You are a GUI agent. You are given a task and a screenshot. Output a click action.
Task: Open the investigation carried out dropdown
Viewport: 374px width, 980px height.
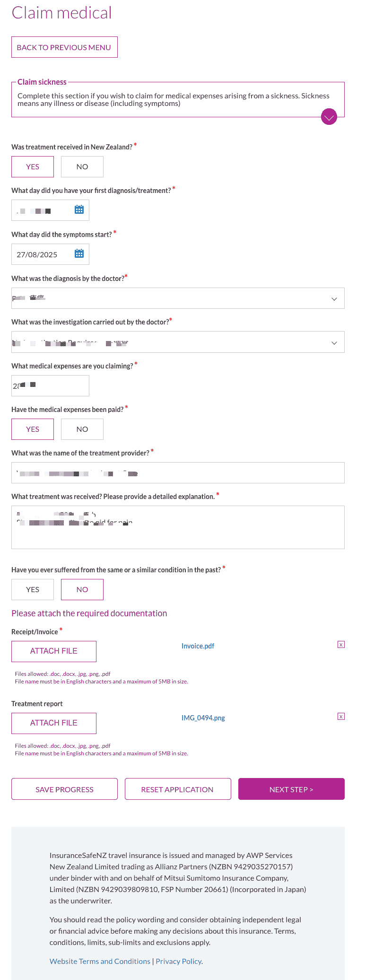[x=177, y=342]
